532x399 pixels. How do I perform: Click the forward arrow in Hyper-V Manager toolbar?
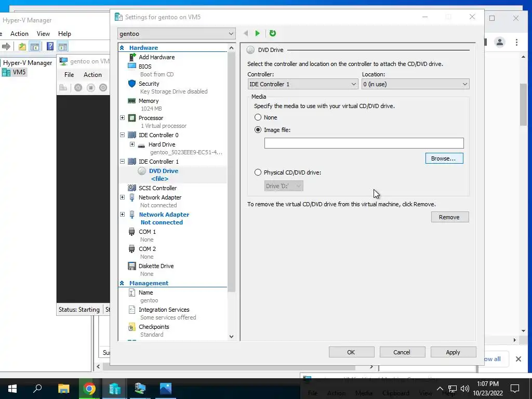pyautogui.click(x=6, y=46)
